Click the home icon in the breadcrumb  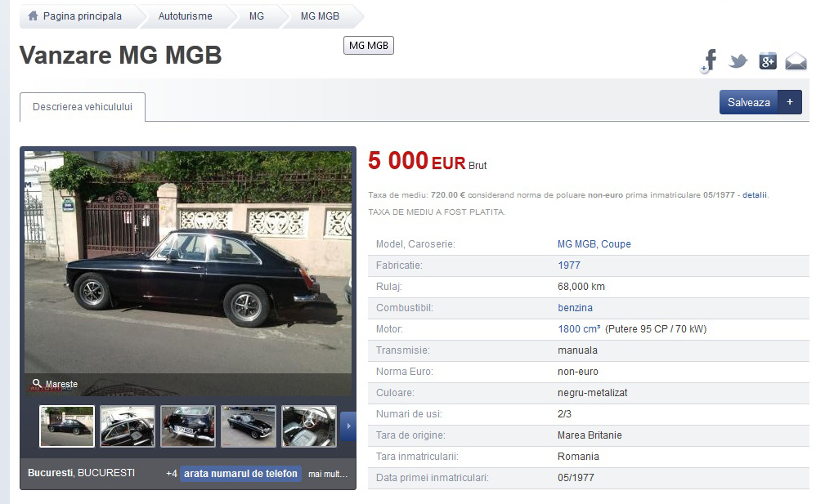(32, 16)
